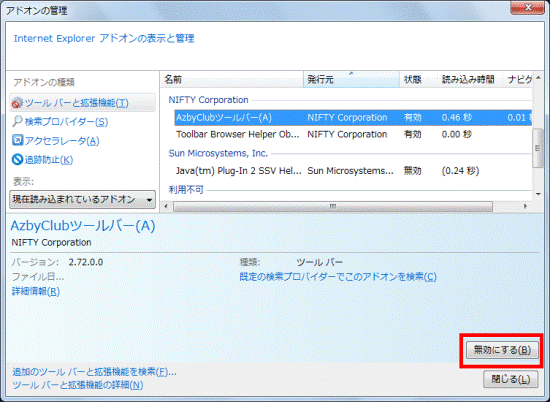Screen dimensions: 550x402
Task: Click the horizontal scrollbar right arrow
Action: 525,206
